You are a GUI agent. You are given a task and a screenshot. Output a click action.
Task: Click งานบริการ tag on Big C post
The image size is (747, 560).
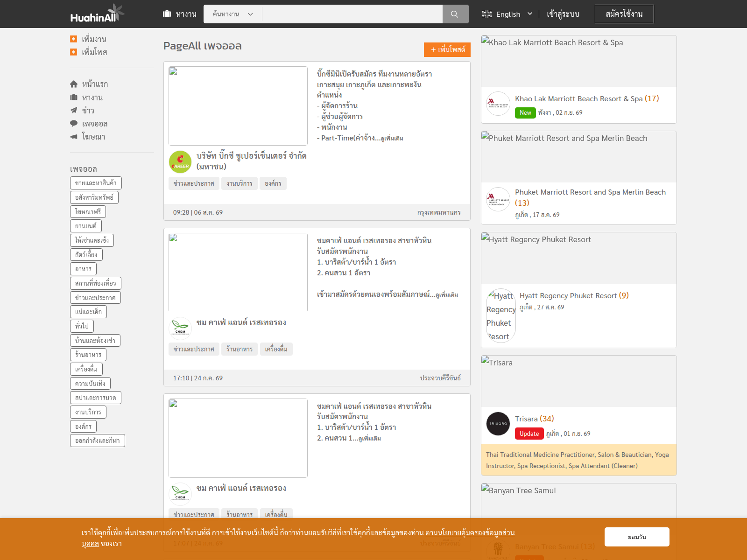240,183
